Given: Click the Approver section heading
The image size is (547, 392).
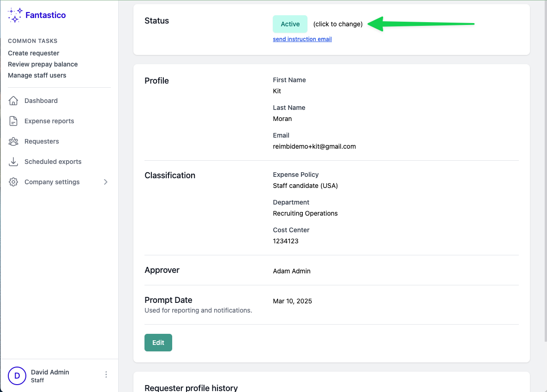Looking at the screenshot, I should click(x=162, y=270).
